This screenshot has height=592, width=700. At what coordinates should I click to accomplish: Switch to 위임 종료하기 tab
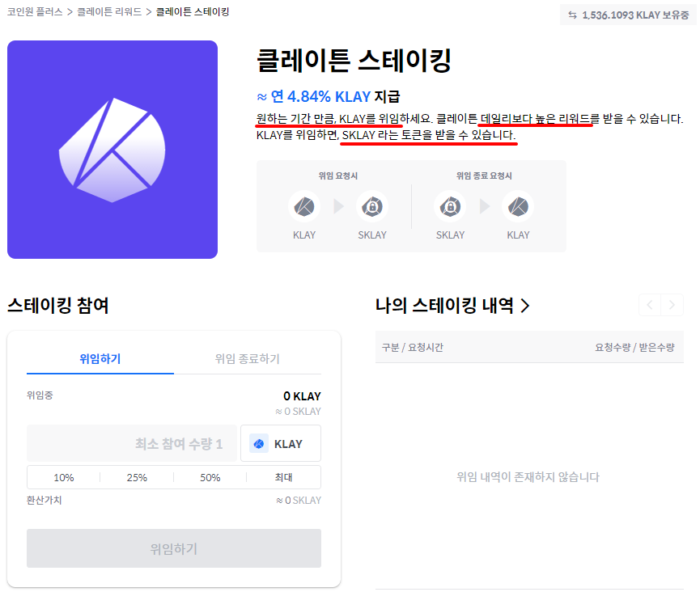coord(248,359)
